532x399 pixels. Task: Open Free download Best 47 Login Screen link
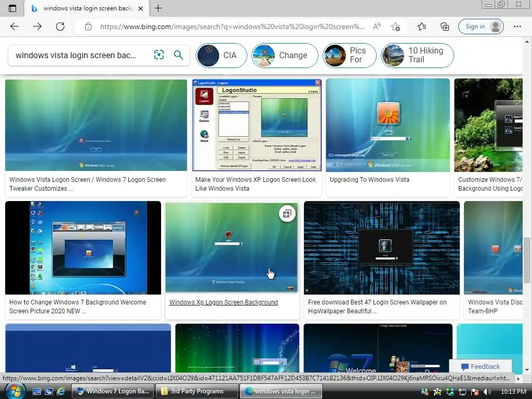tap(377, 307)
